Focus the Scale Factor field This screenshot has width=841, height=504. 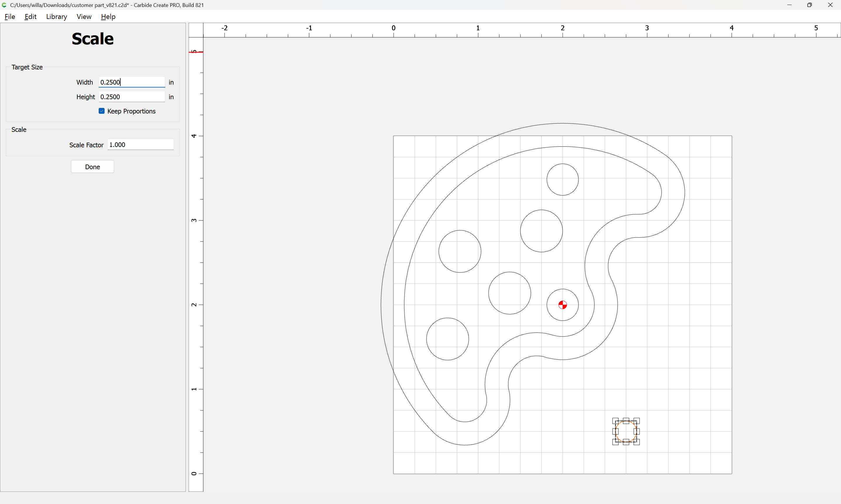pos(140,145)
